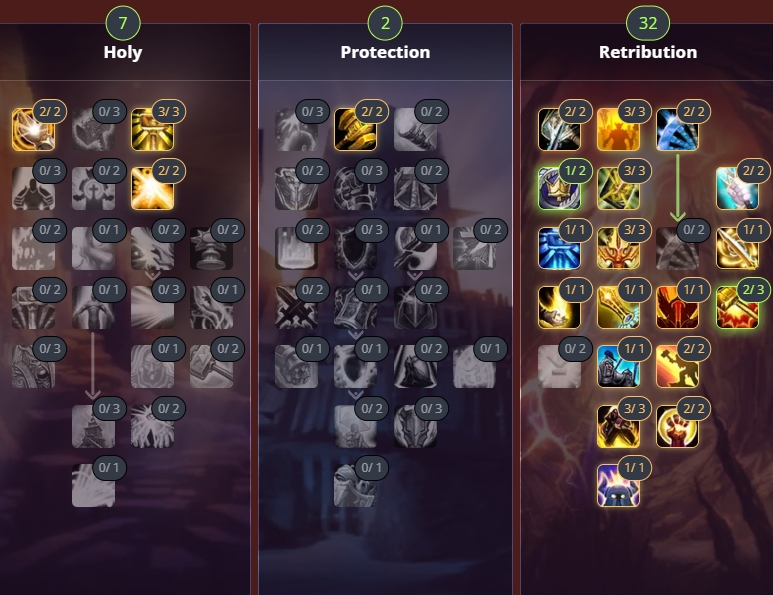
Task: Select the glowing red fist talent at 2/2
Action: (x=677, y=426)
